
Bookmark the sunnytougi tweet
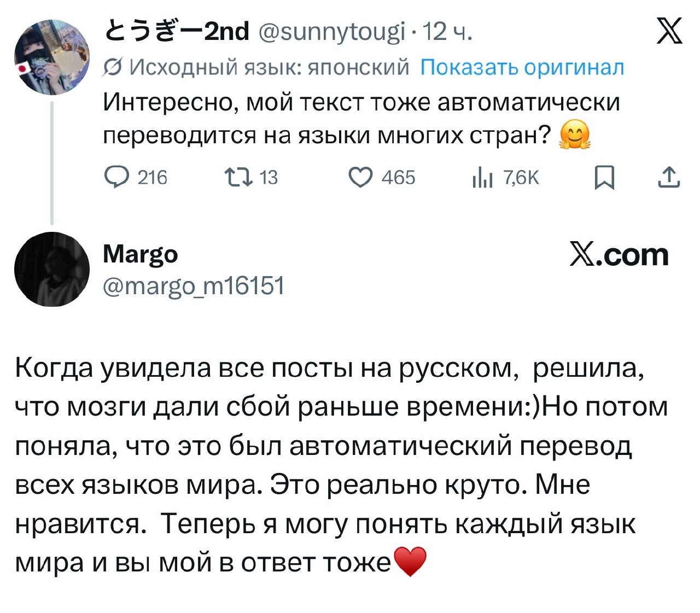point(604,178)
